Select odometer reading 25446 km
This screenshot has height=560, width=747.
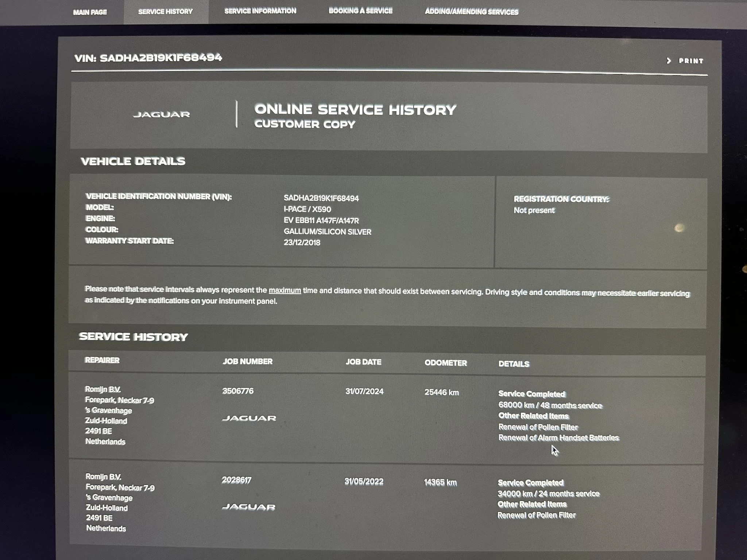[441, 392]
